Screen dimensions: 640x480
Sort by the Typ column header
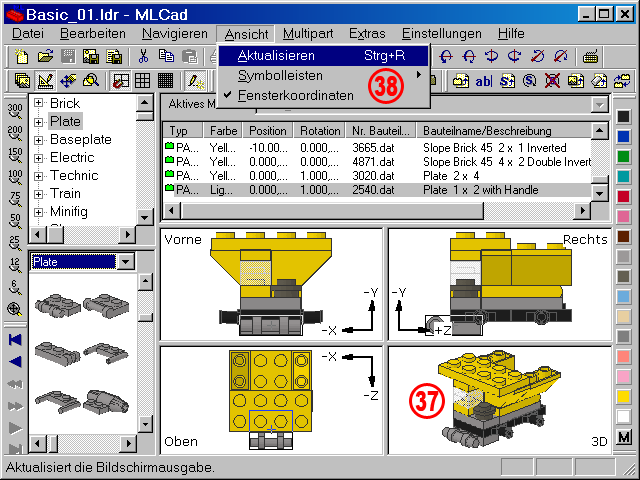pos(183,131)
